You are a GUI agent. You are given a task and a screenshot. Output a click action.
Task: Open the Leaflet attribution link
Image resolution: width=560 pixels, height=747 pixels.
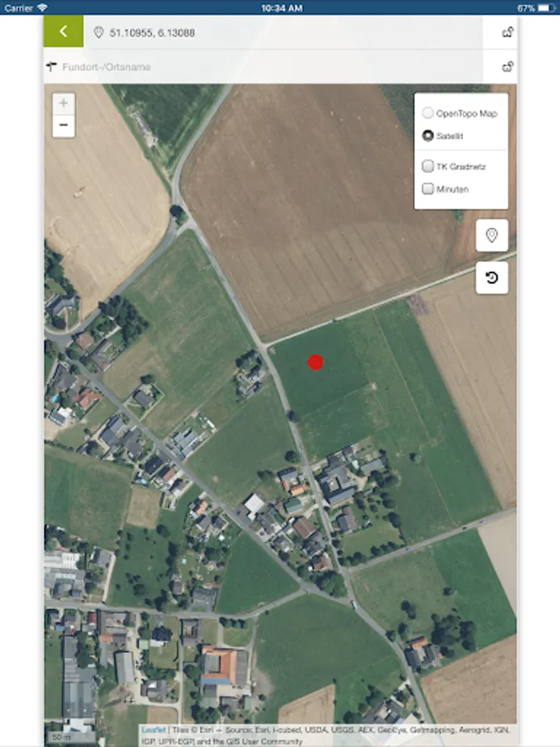point(153,730)
